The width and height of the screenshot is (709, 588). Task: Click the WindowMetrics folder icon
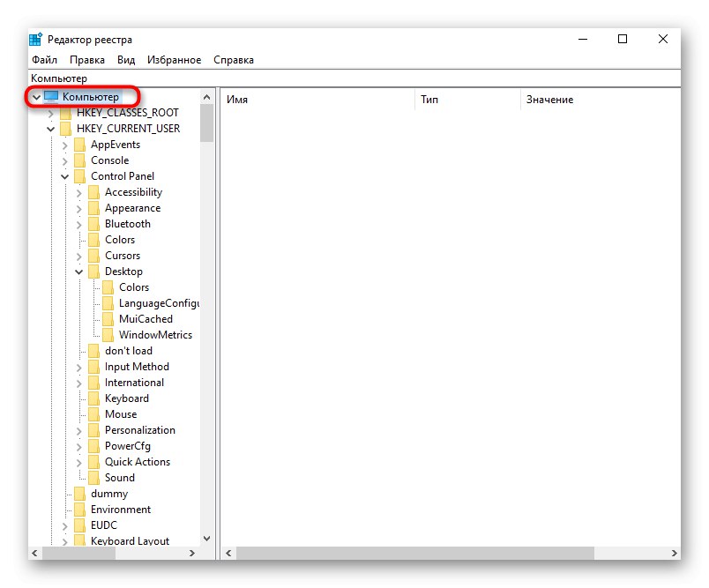(108, 335)
